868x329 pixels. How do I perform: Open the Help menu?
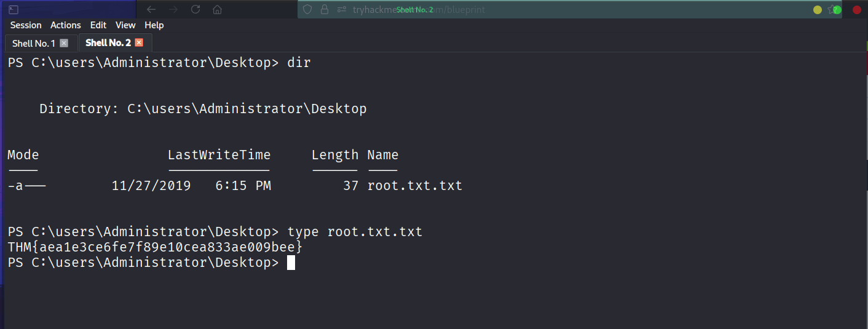coord(154,25)
